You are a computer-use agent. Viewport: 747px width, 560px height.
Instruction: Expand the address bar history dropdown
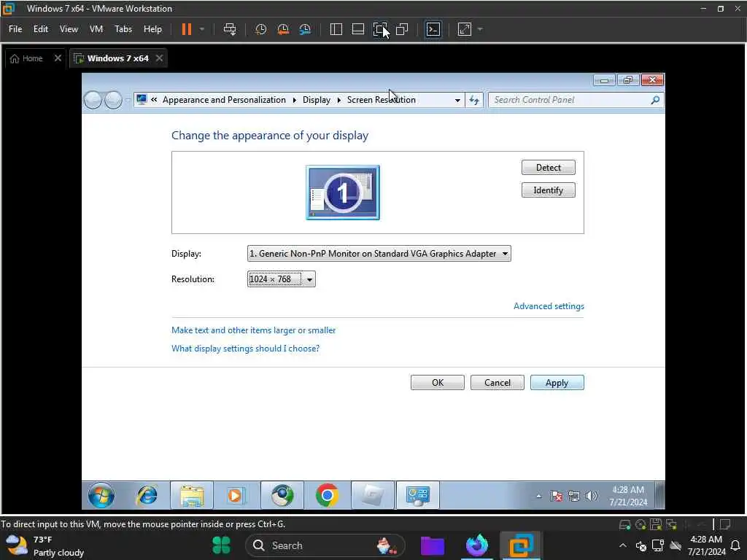tap(457, 100)
